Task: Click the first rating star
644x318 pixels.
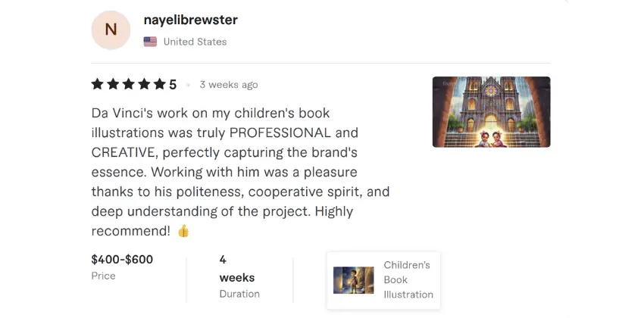Action: [x=98, y=85]
